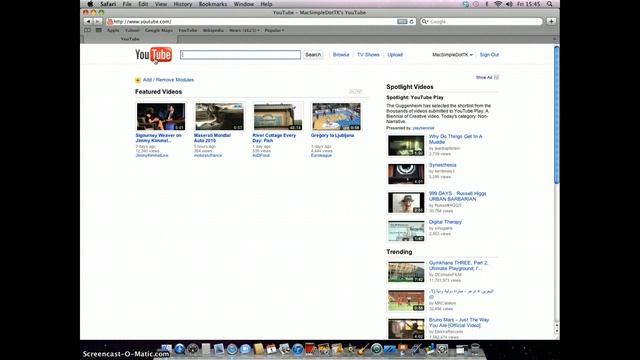Open the Safari menu
Screen dimensions: 640x360
108,4
